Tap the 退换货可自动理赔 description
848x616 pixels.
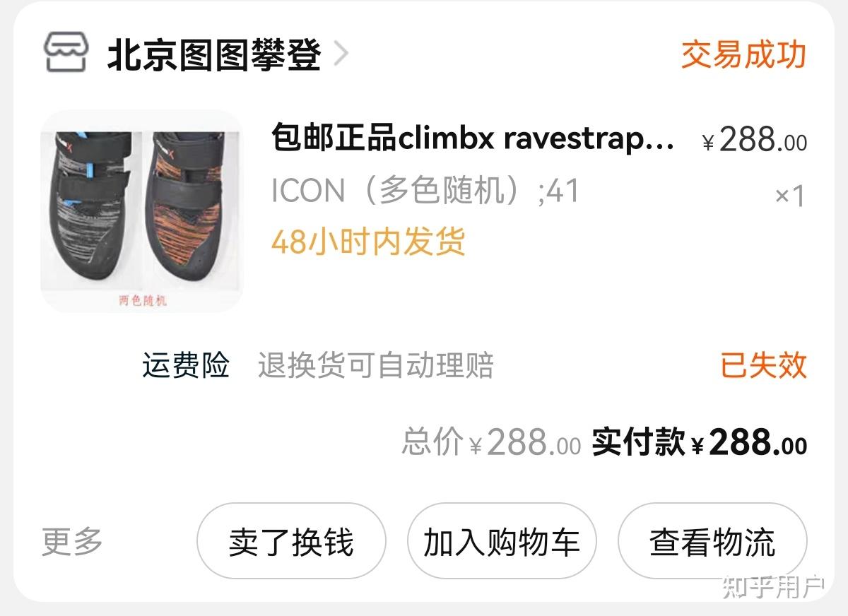click(x=375, y=365)
